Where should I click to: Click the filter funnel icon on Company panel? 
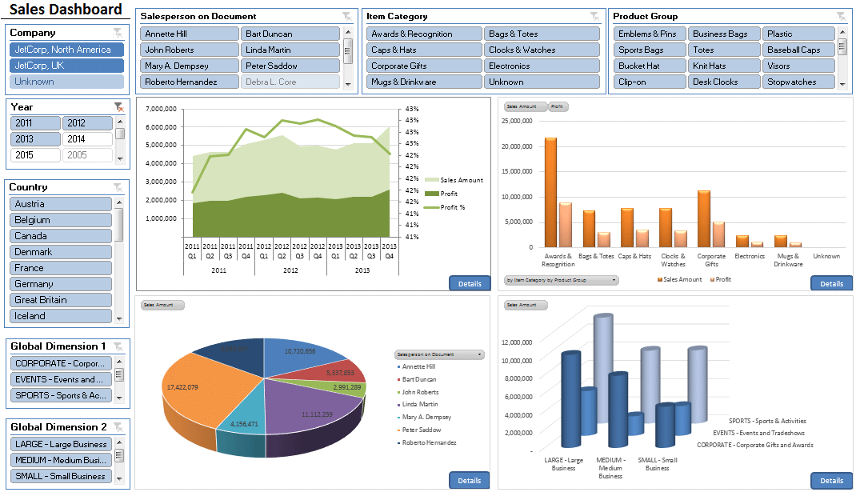(x=118, y=33)
